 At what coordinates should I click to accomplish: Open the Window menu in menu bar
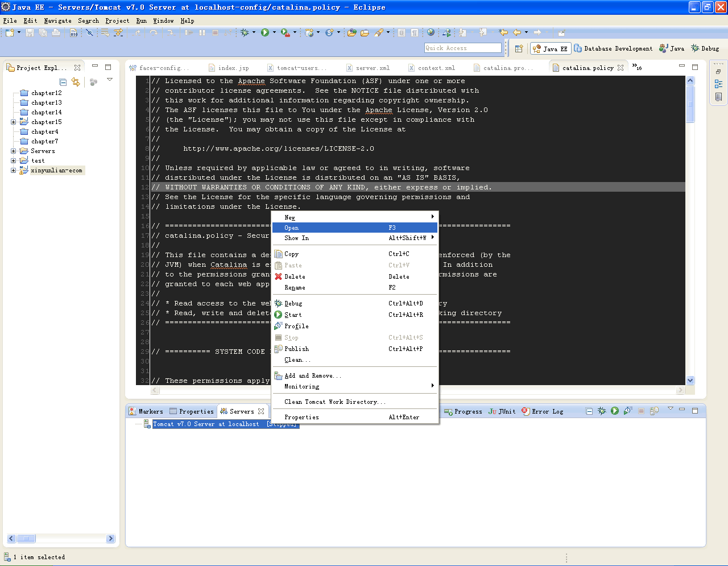click(163, 20)
